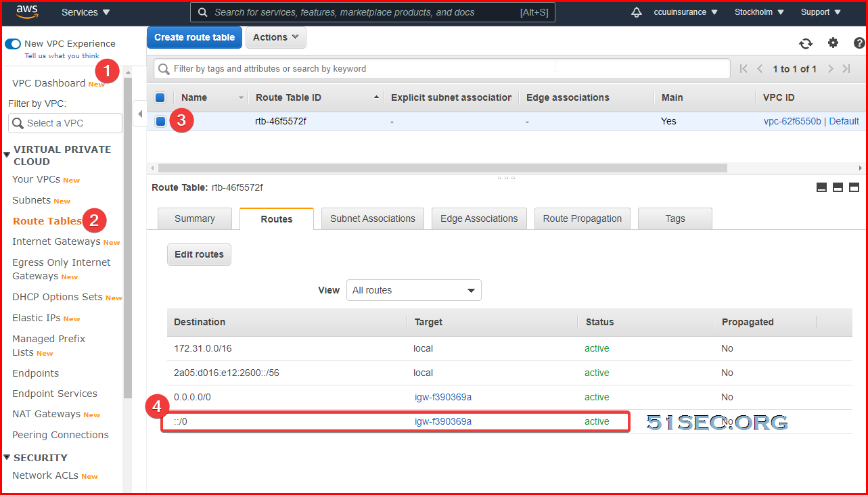Open NAT Gateways in sidebar
Screen dimensions: 868x495
point(46,414)
